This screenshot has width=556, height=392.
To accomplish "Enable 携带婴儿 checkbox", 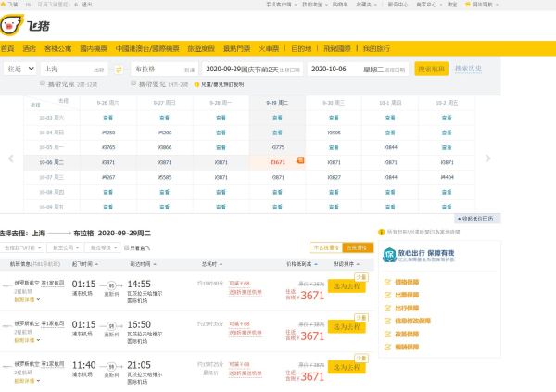I will 133,83.
